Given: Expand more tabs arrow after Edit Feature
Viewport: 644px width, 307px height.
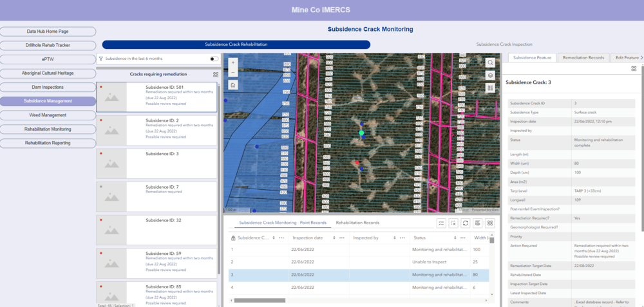Looking at the screenshot, I should (x=641, y=58).
